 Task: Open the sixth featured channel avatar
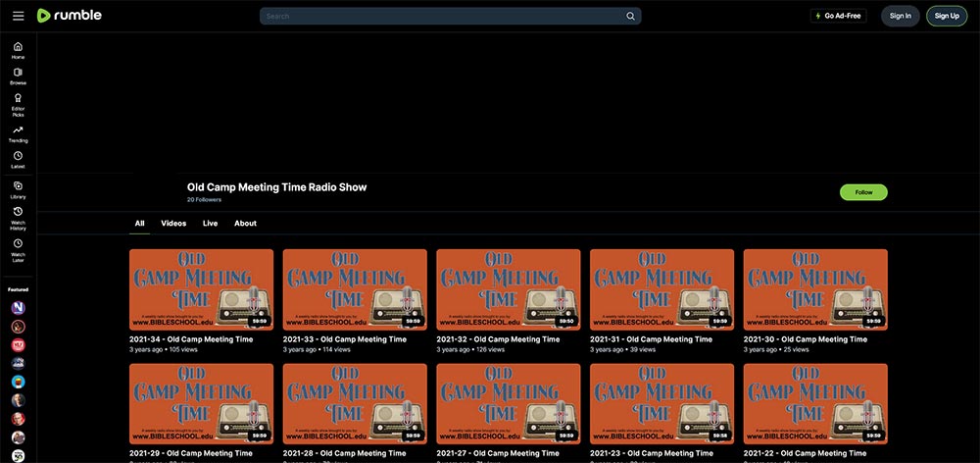[x=18, y=400]
